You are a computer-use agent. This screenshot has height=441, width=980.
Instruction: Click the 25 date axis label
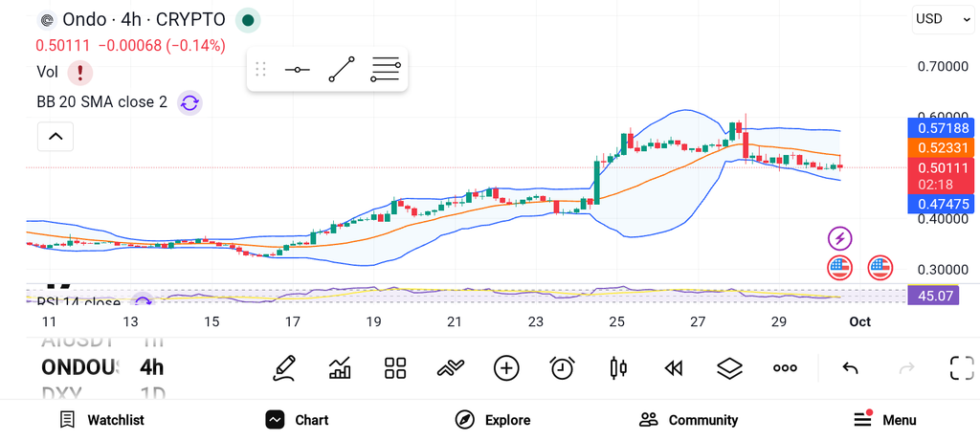[617, 322]
